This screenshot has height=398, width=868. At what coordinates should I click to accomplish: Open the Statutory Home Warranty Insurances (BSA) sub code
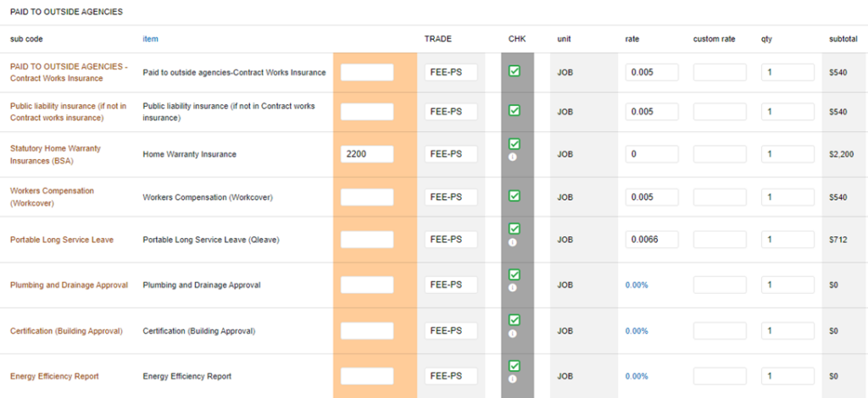tap(55, 154)
